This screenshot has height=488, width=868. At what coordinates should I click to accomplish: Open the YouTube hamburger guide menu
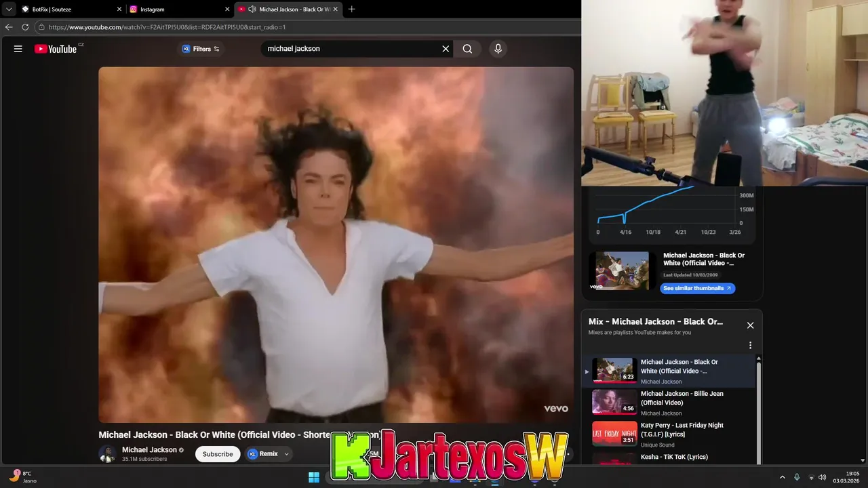coord(18,49)
